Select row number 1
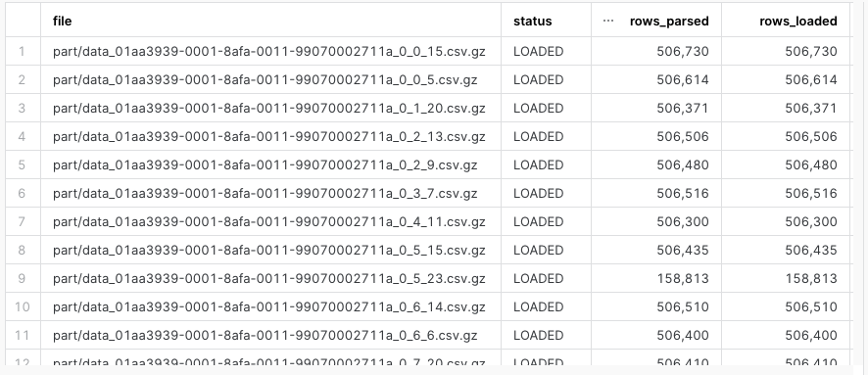This screenshot has height=375, width=868. click(x=23, y=52)
